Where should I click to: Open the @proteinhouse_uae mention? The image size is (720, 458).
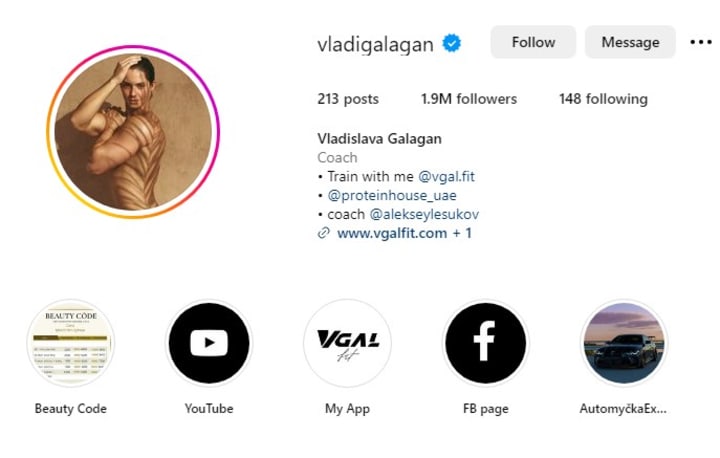pyautogui.click(x=392, y=195)
